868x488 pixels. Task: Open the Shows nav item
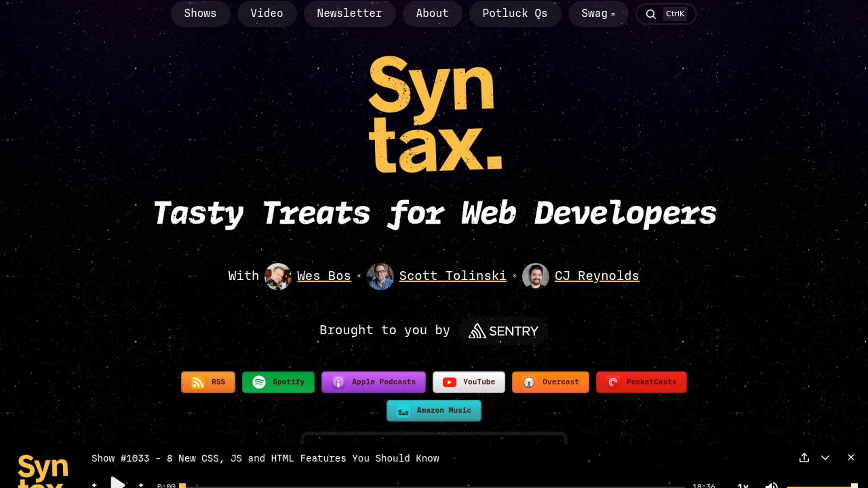coord(200,14)
